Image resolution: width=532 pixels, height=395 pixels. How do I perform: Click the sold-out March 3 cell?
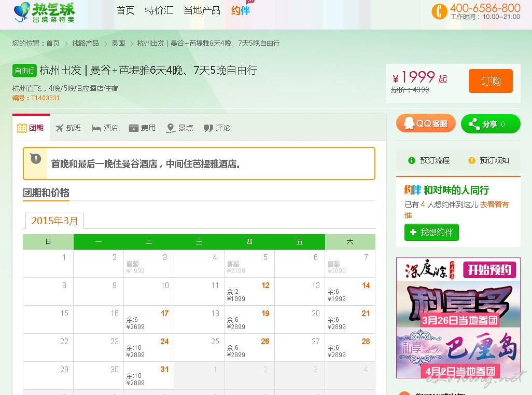point(149,264)
